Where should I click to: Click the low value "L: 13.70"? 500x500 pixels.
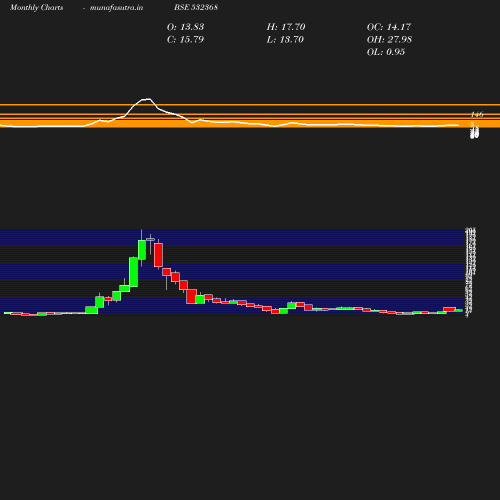(285, 39)
